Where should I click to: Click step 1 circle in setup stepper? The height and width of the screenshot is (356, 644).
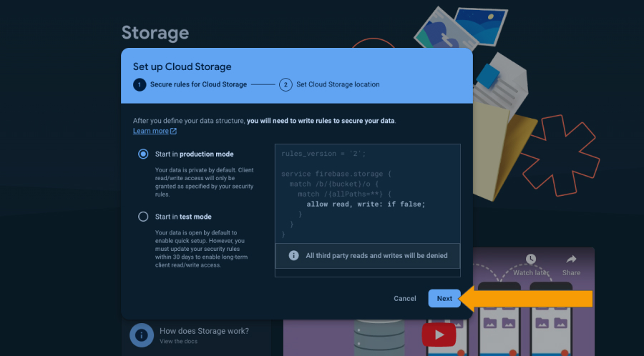(140, 84)
